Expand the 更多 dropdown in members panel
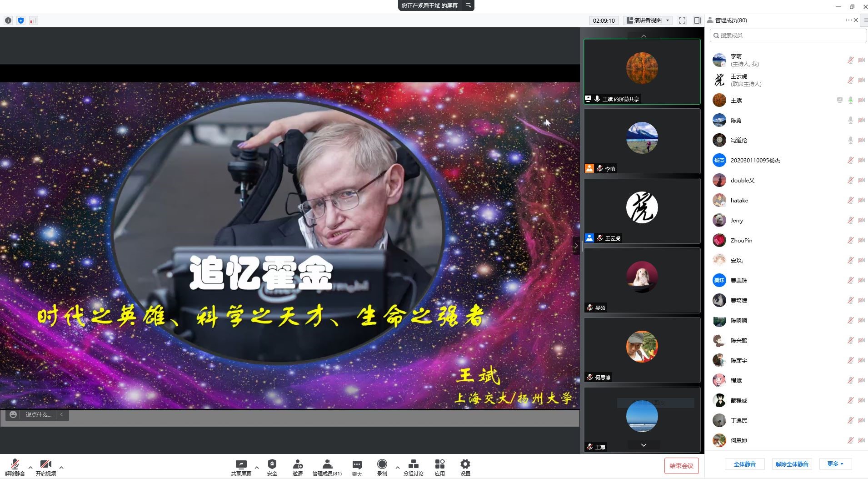Image resolution: width=868 pixels, height=479 pixels. (x=835, y=464)
